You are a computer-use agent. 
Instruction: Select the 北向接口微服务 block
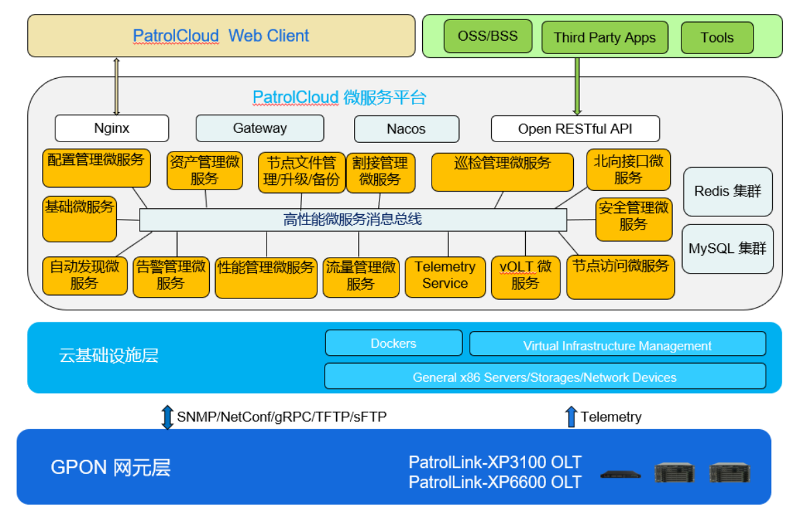(629, 170)
